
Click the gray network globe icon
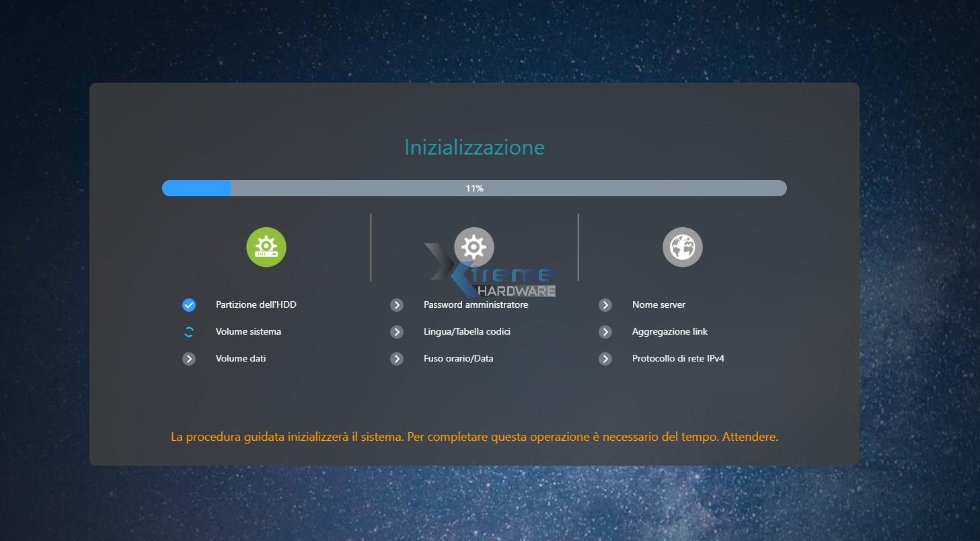pos(682,247)
